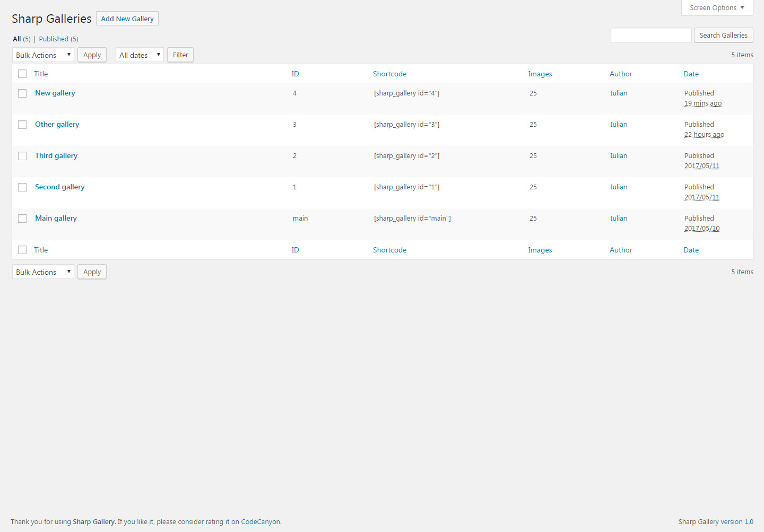Check the New gallery row checkbox

pyautogui.click(x=22, y=93)
